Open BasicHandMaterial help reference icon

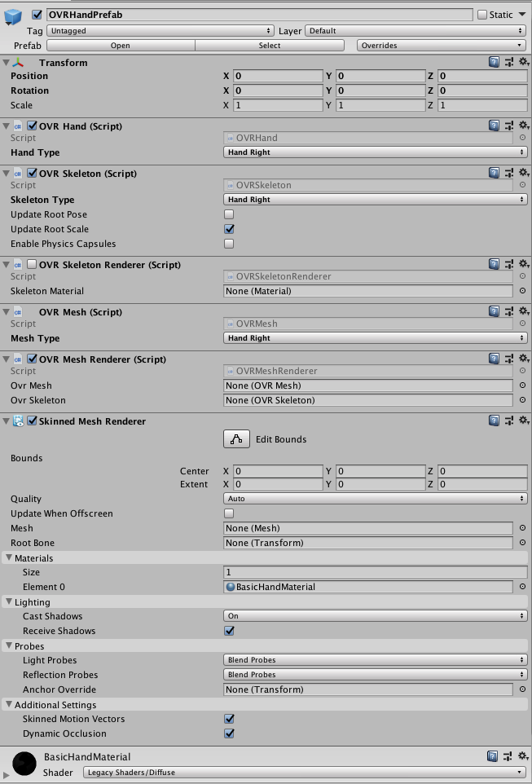(492, 756)
